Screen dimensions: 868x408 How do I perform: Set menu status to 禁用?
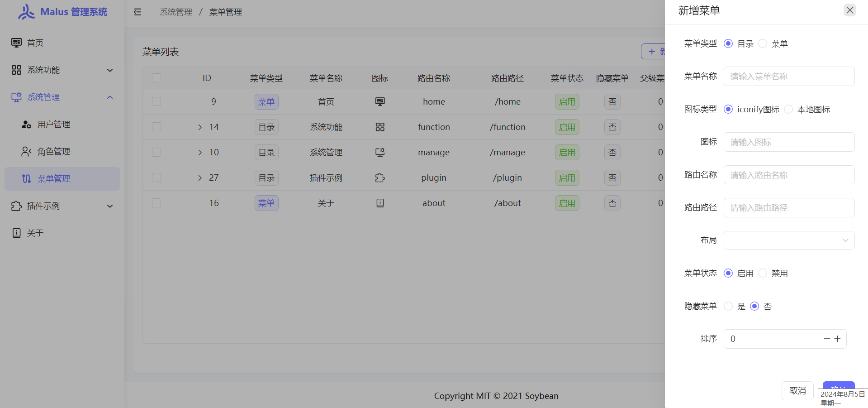point(763,273)
